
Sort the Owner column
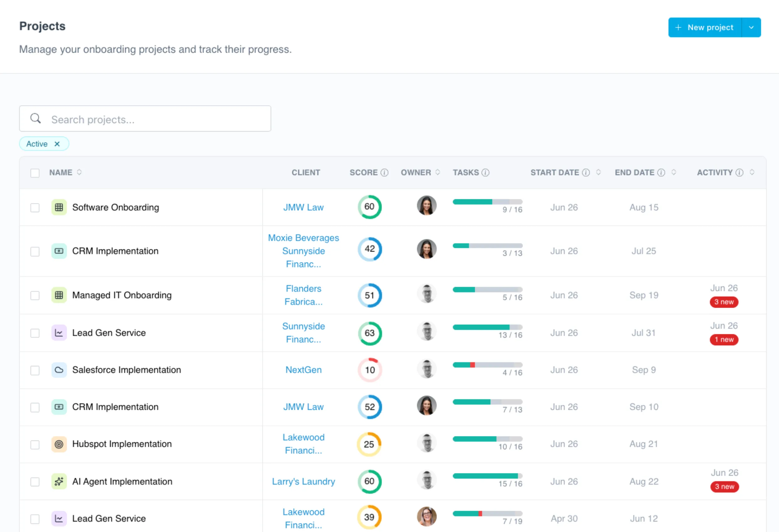coord(438,172)
